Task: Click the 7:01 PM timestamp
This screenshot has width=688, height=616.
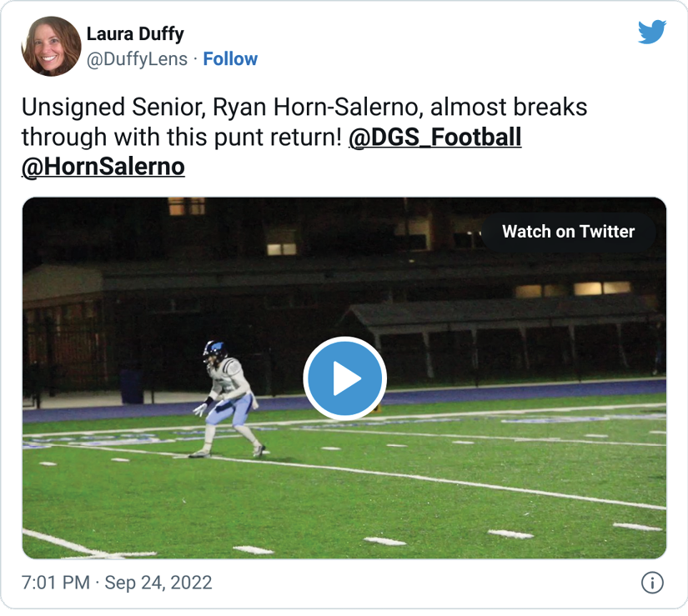Action: point(55,583)
